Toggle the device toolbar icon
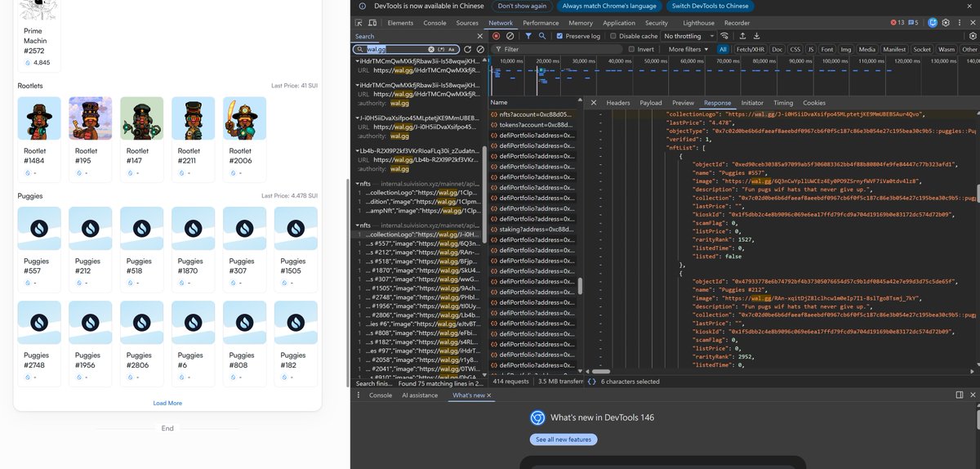980x469 pixels. point(374,23)
